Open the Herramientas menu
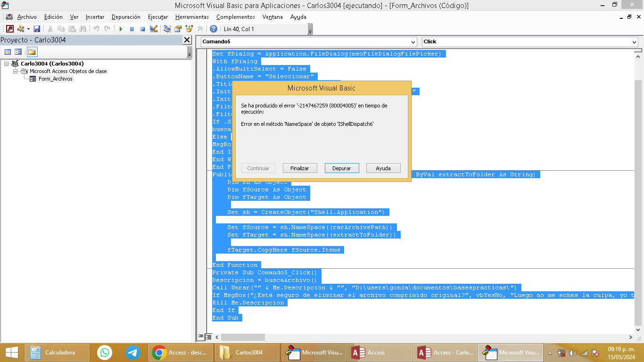The width and height of the screenshot is (644, 362). pyautogui.click(x=192, y=17)
